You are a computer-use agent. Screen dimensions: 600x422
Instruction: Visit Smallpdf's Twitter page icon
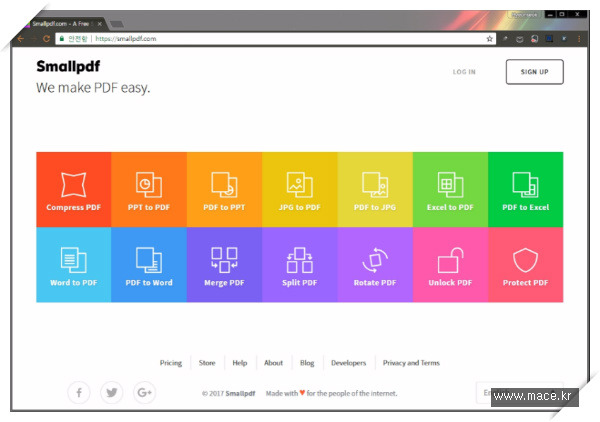(112, 393)
